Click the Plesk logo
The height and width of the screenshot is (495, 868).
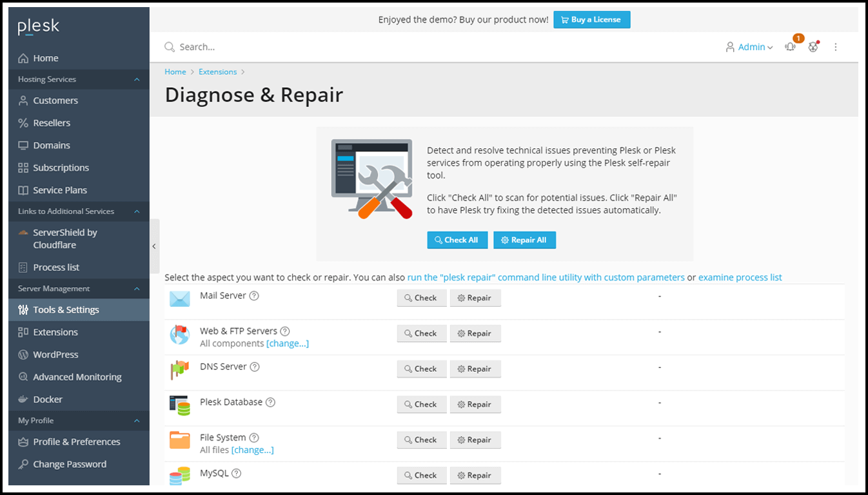(39, 26)
